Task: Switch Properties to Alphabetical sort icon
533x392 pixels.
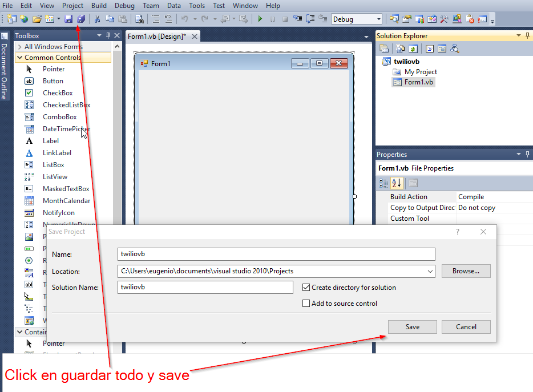Action: click(397, 183)
